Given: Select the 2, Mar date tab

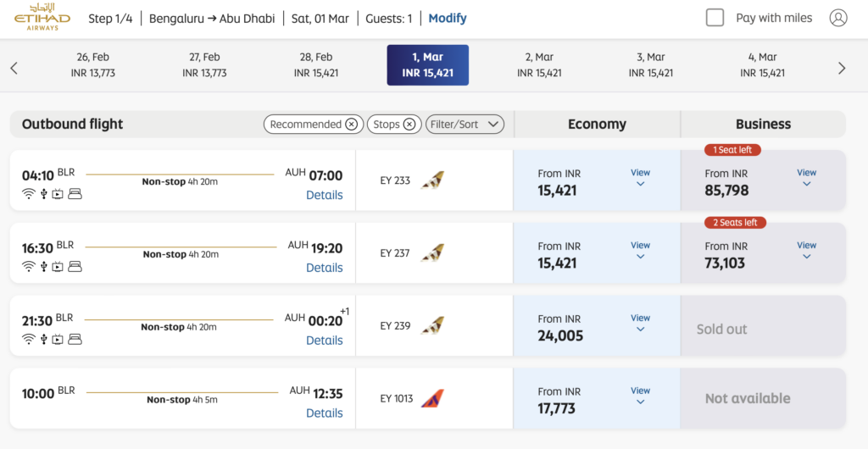Looking at the screenshot, I should (539, 65).
